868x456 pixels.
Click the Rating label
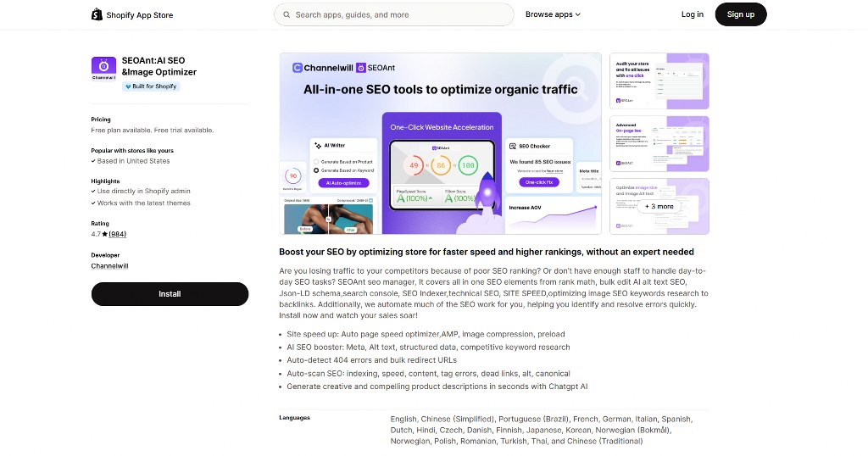coord(100,224)
